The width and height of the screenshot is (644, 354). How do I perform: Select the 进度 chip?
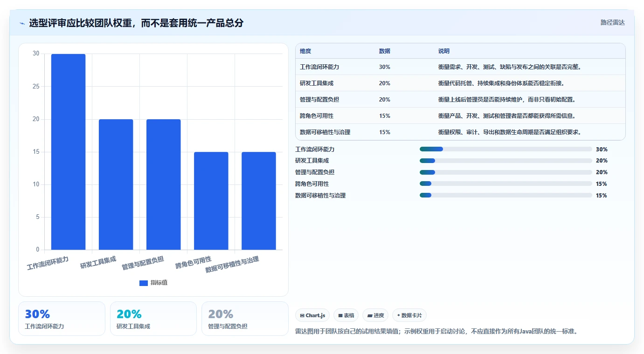point(375,315)
